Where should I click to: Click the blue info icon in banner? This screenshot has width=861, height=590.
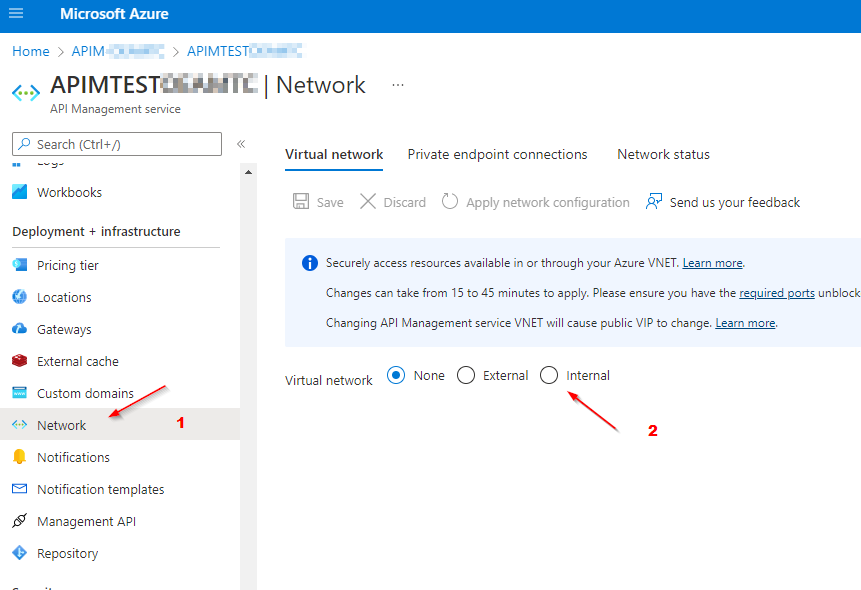(x=310, y=263)
